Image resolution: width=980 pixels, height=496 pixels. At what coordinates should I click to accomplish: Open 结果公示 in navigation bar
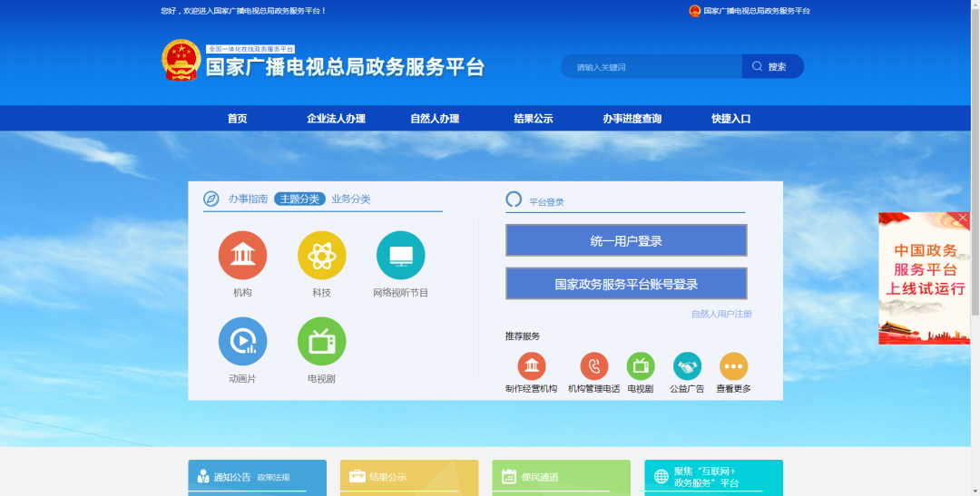tap(534, 119)
